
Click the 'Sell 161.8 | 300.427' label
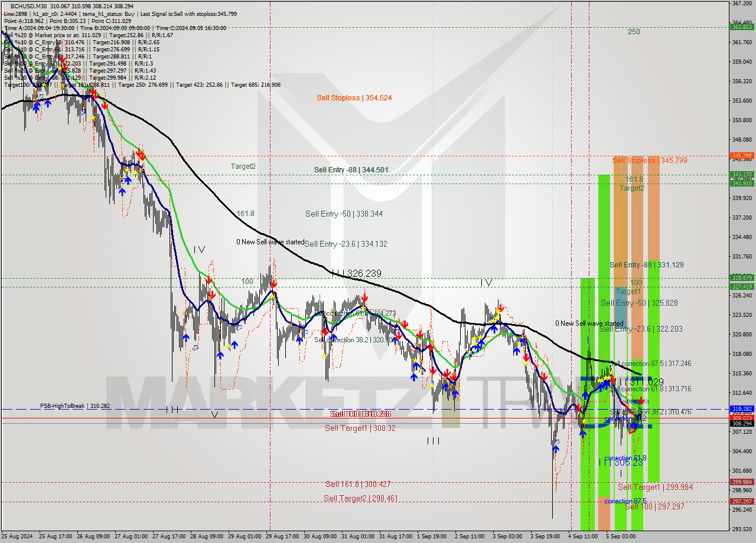coord(358,484)
